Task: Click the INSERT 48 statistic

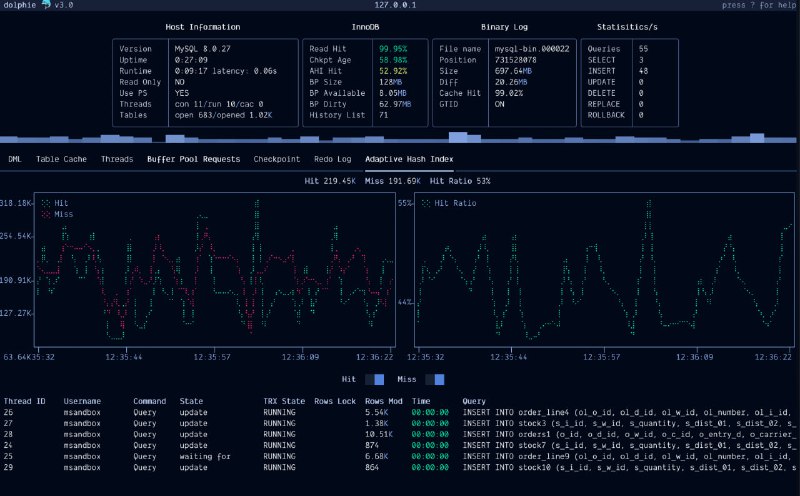Action: (643, 71)
